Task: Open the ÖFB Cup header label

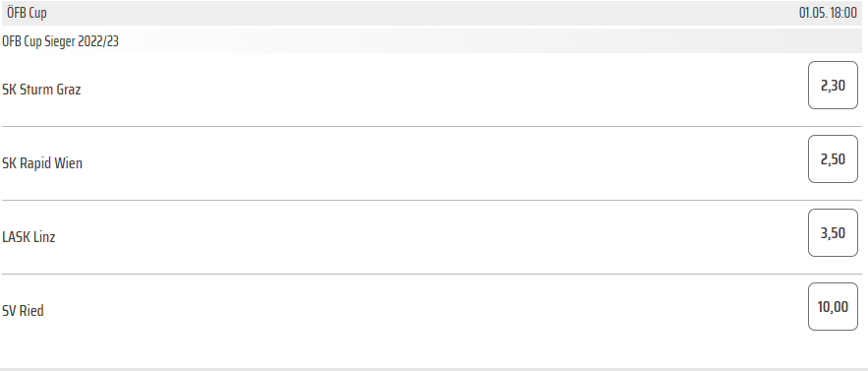Action: [x=27, y=13]
